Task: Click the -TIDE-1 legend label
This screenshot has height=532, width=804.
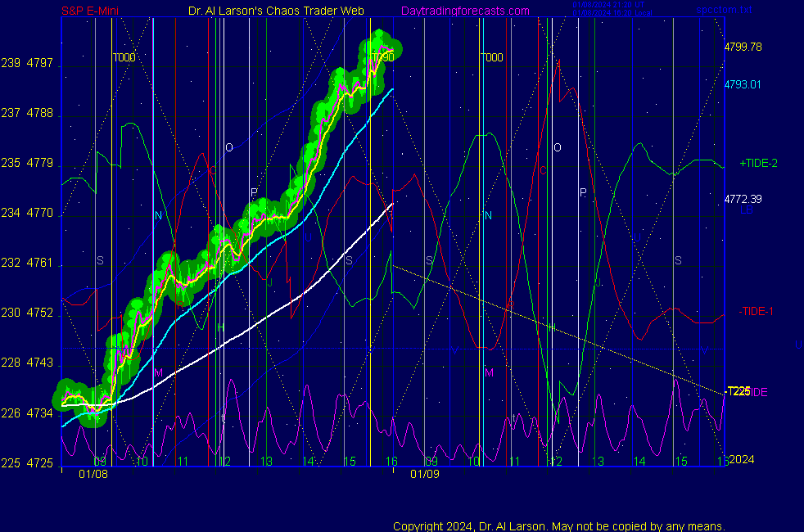Action: point(757,312)
